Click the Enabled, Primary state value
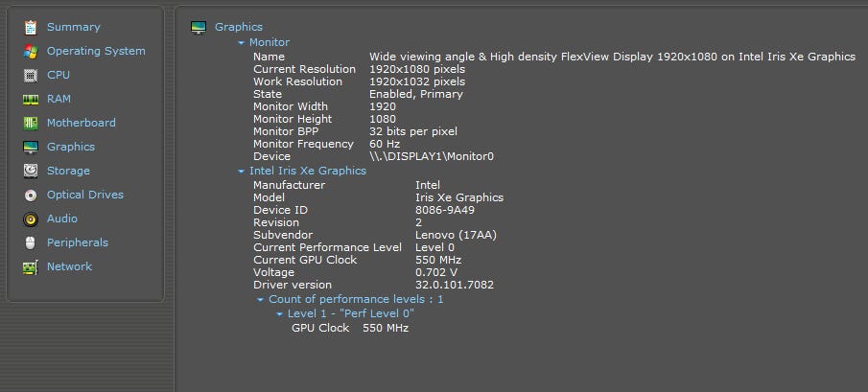 pos(416,94)
